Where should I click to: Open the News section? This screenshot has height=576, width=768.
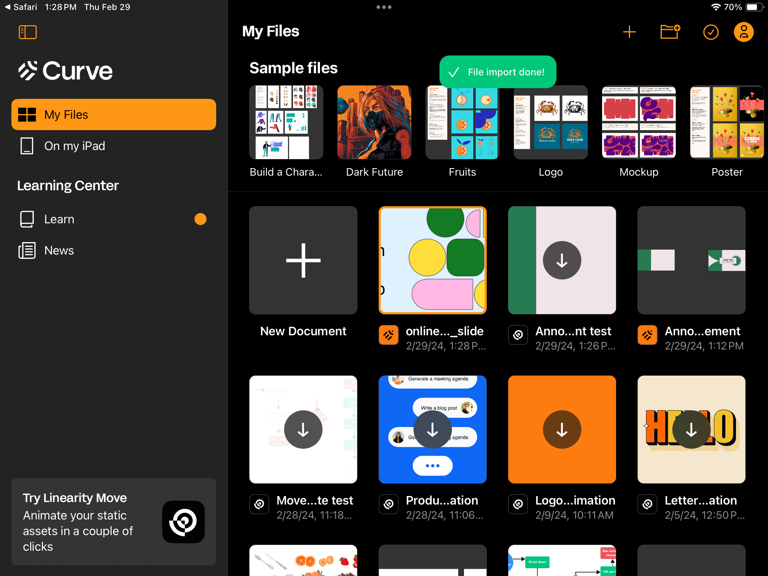point(114,250)
